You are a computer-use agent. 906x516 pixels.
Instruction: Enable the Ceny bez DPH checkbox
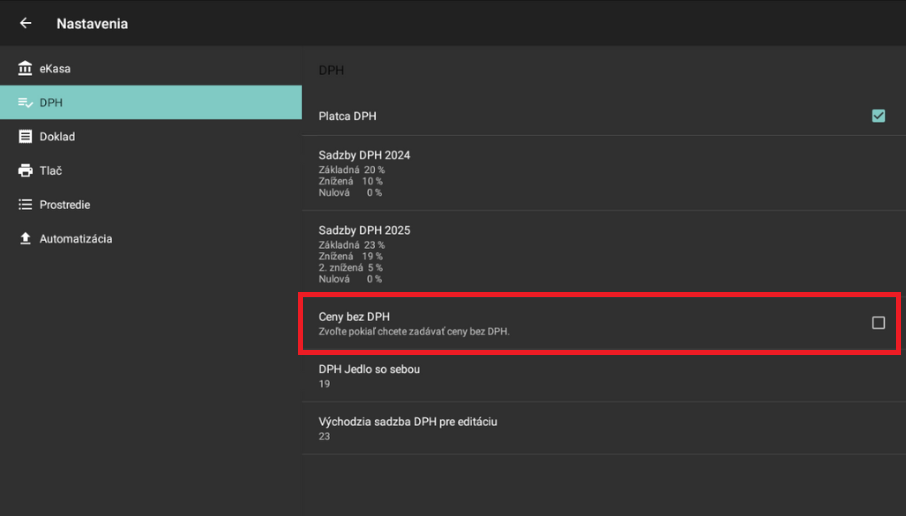(x=878, y=323)
